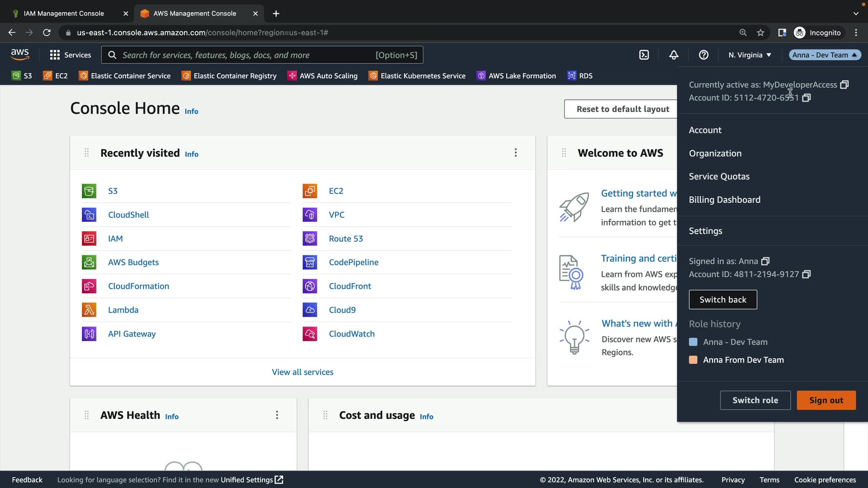This screenshot has height=488, width=868.
Task: Open the help question mark icon
Action: tap(703, 55)
